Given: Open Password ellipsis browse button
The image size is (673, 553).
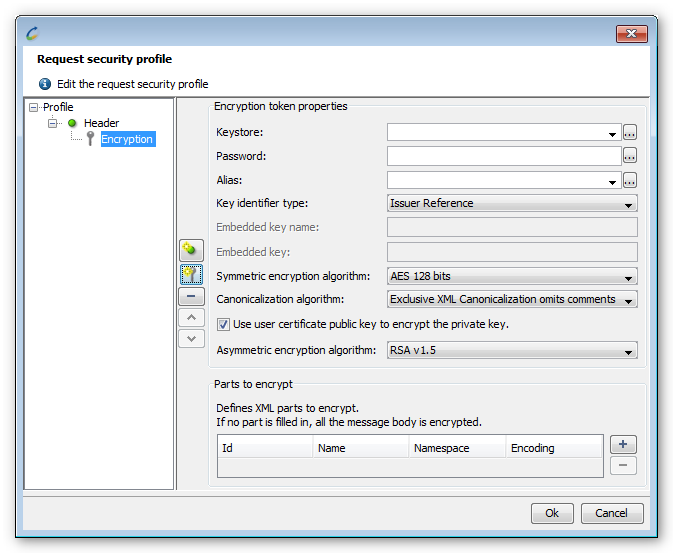Looking at the screenshot, I should (629, 156).
